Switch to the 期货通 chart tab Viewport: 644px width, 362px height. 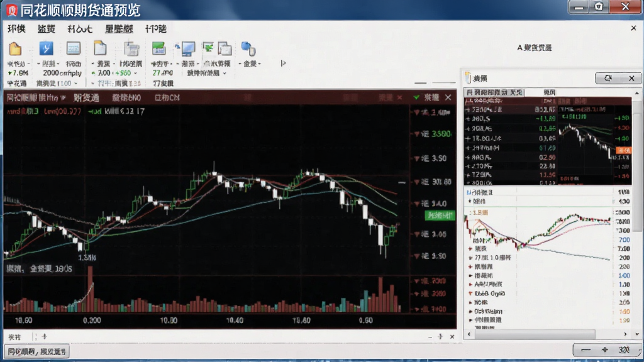86,97
